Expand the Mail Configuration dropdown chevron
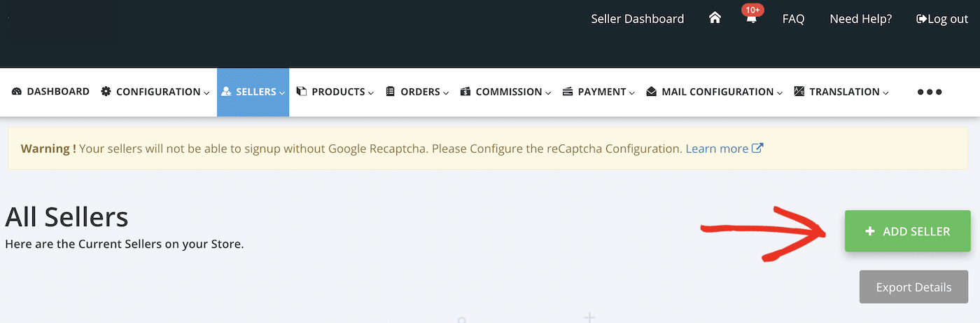 point(780,92)
